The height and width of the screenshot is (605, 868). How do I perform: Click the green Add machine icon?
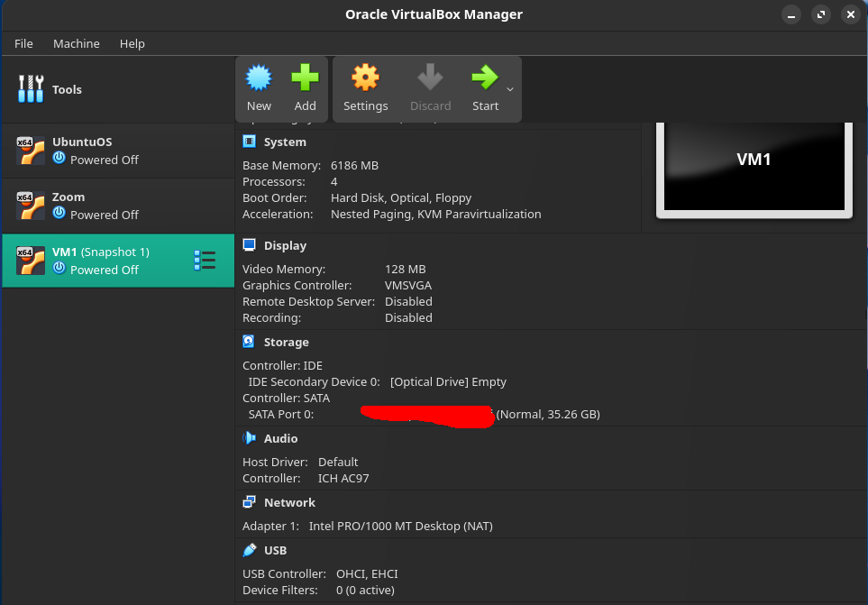(305, 78)
